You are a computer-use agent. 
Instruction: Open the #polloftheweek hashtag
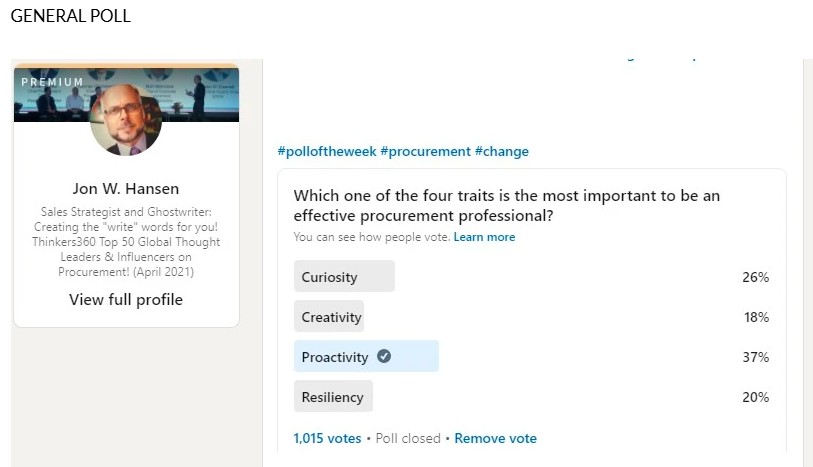pos(326,152)
